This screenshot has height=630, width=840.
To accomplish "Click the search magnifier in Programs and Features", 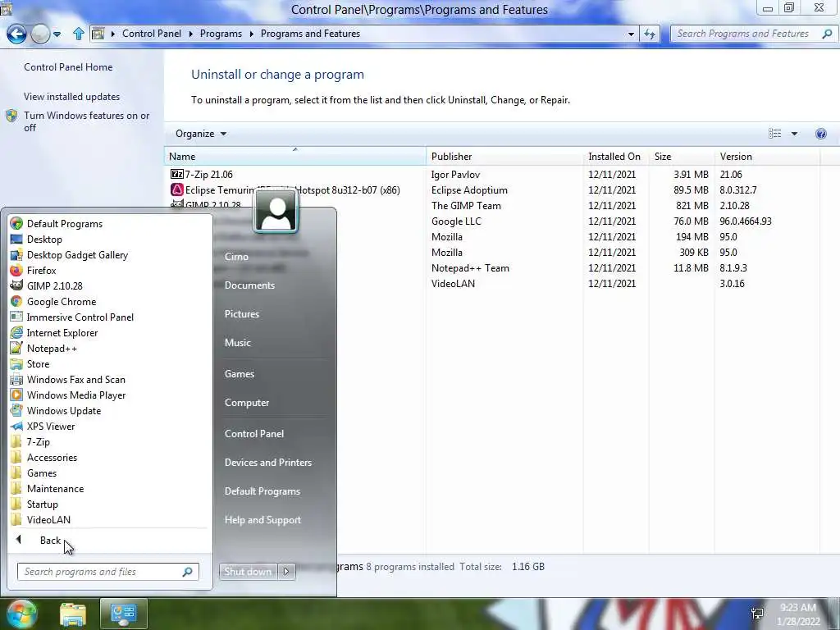I will click(827, 34).
